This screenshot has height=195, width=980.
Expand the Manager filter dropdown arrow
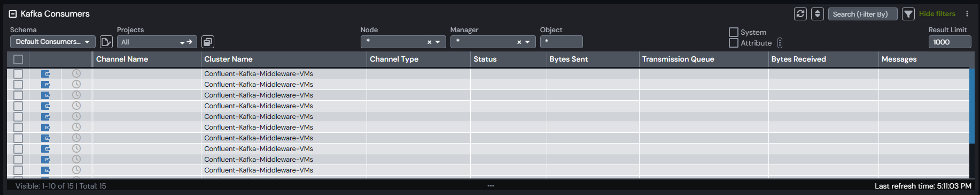click(x=527, y=42)
